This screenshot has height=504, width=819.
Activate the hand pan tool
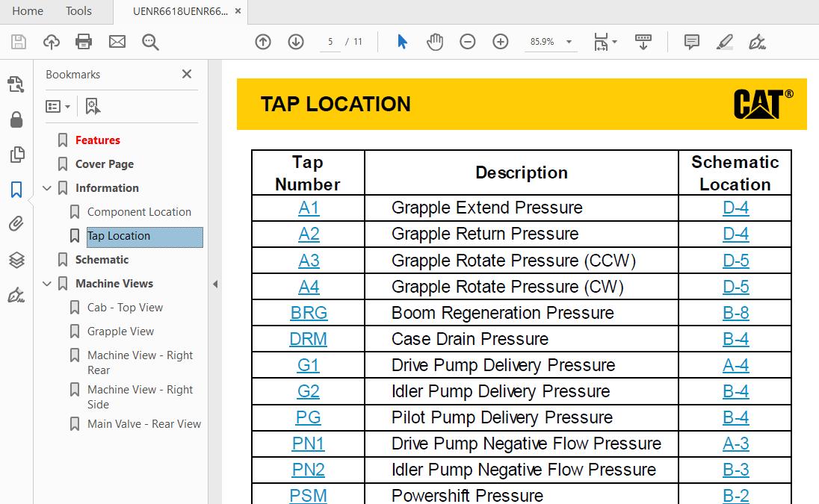click(435, 42)
